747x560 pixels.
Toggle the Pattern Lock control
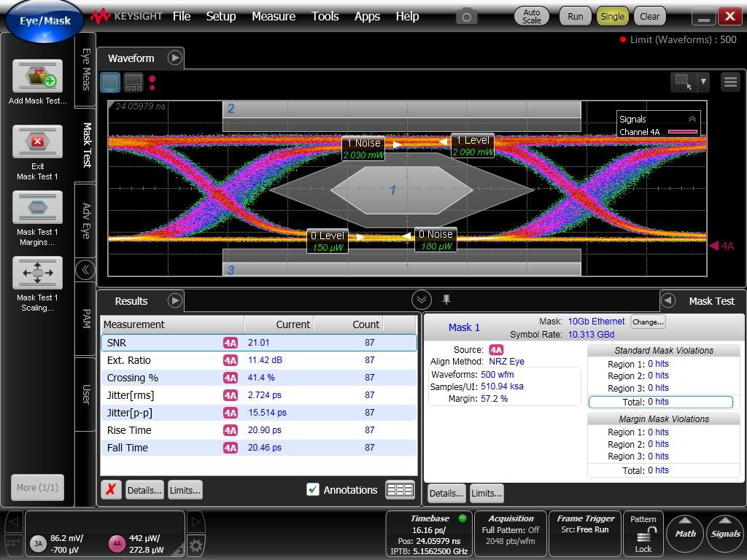[x=643, y=534]
